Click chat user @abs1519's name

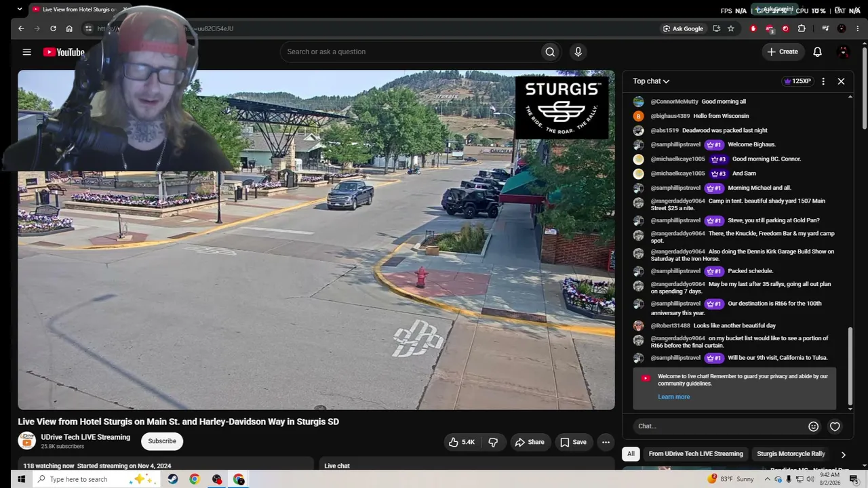click(665, 130)
